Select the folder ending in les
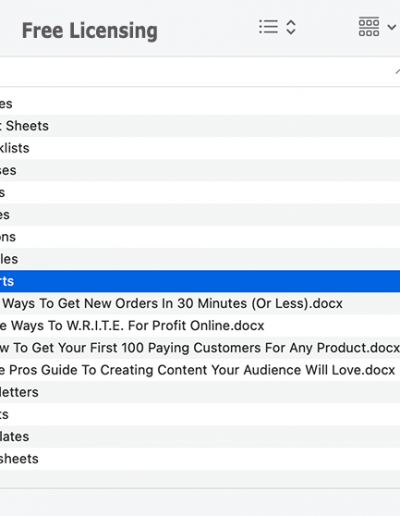400x516 pixels. [x=200, y=259]
